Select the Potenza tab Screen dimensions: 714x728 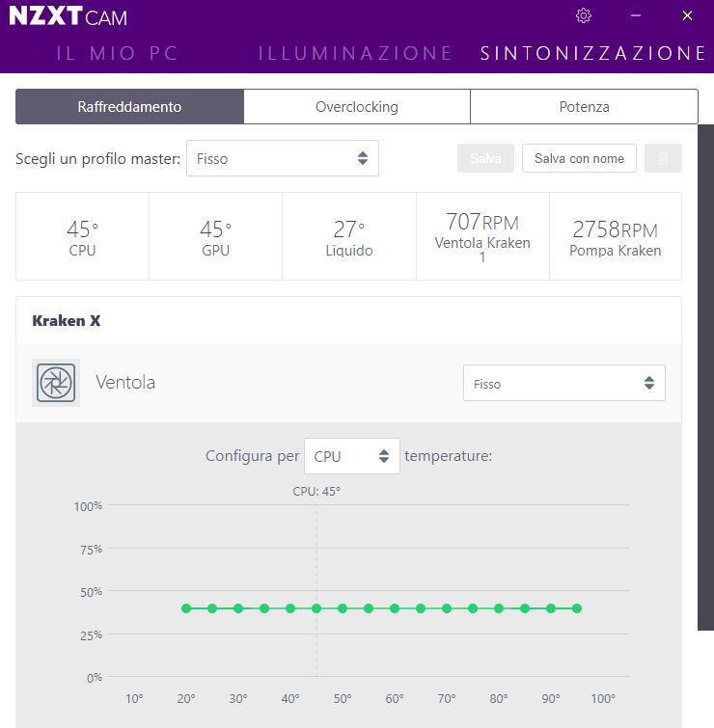[584, 107]
